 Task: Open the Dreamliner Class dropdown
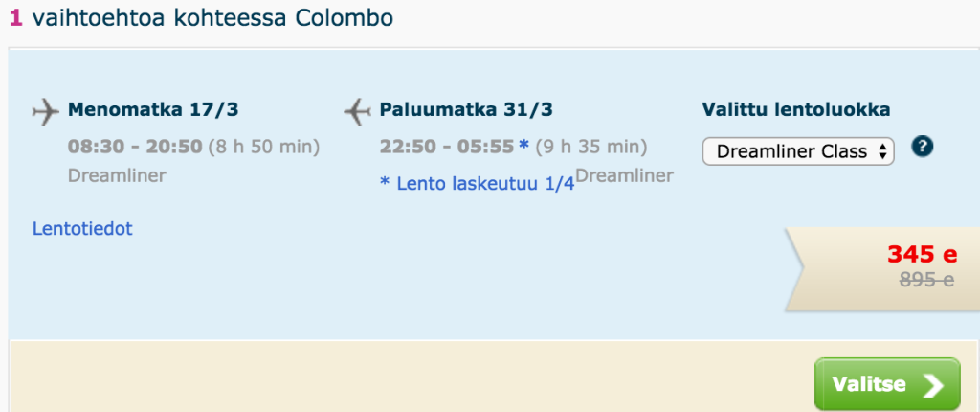pyautogui.click(x=798, y=151)
